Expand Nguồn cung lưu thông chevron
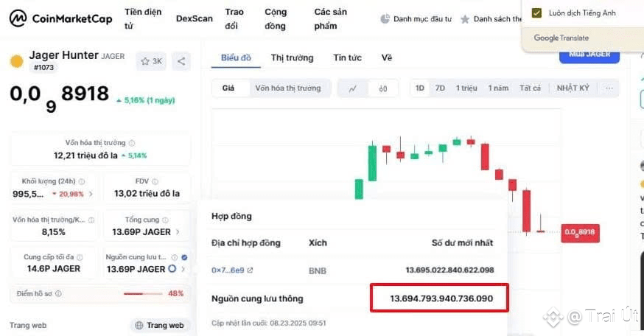 coord(183,269)
